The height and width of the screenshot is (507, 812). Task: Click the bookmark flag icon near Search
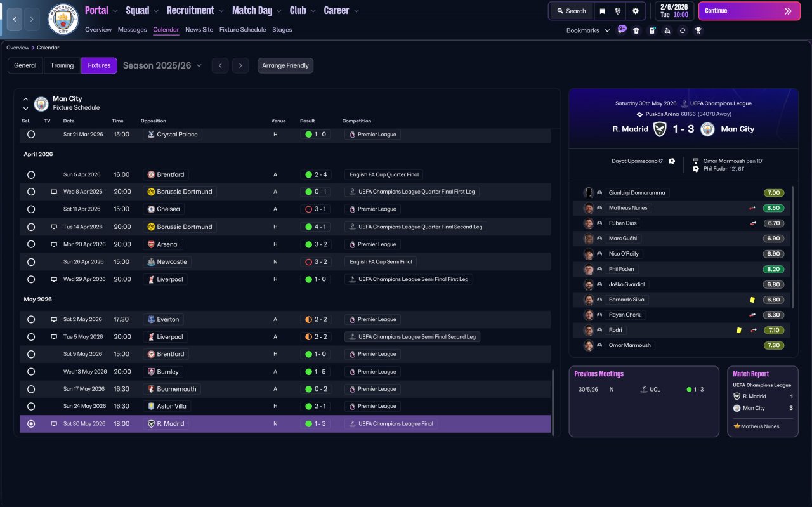[602, 11]
